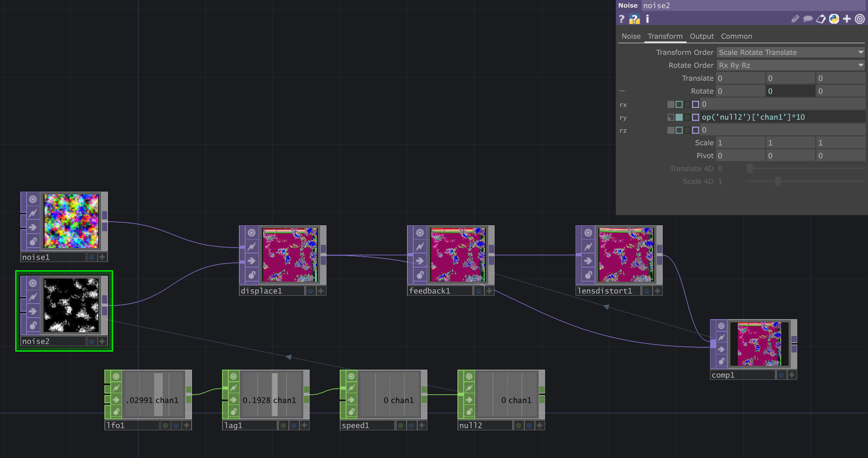Toggle expression mode square for rz
This screenshot has width=868, height=458.
(x=679, y=130)
